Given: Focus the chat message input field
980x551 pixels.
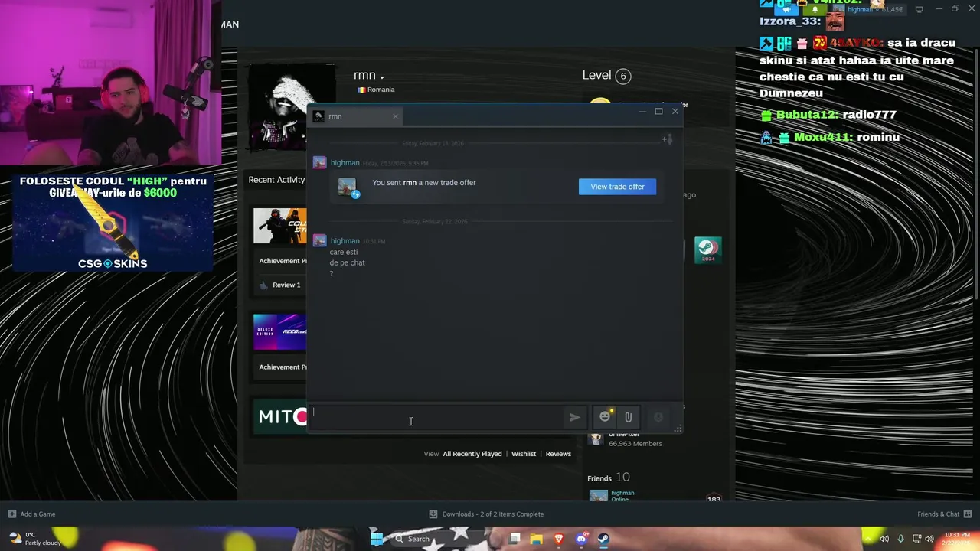Looking at the screenshot, I should pyautogui.click(x=436, y=416).
